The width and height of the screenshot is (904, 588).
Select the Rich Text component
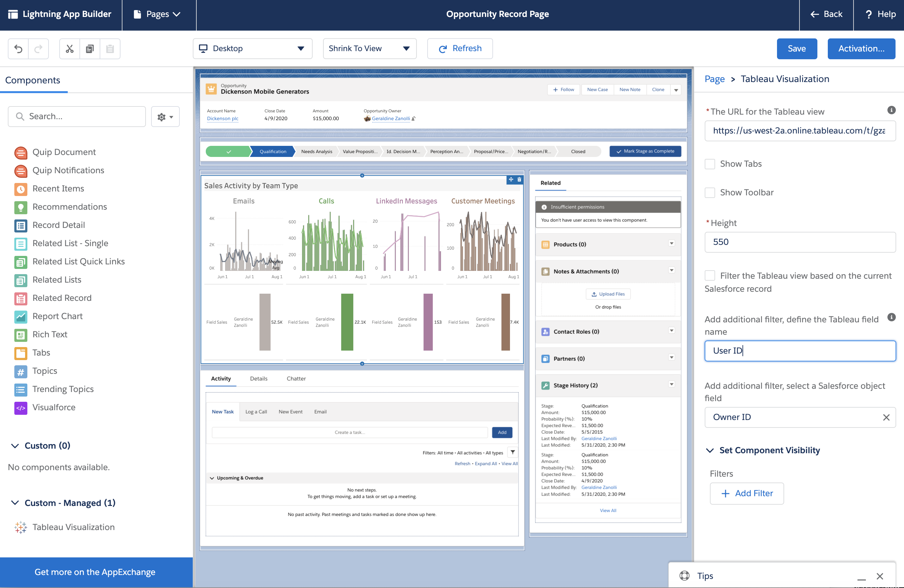point(50,334)
